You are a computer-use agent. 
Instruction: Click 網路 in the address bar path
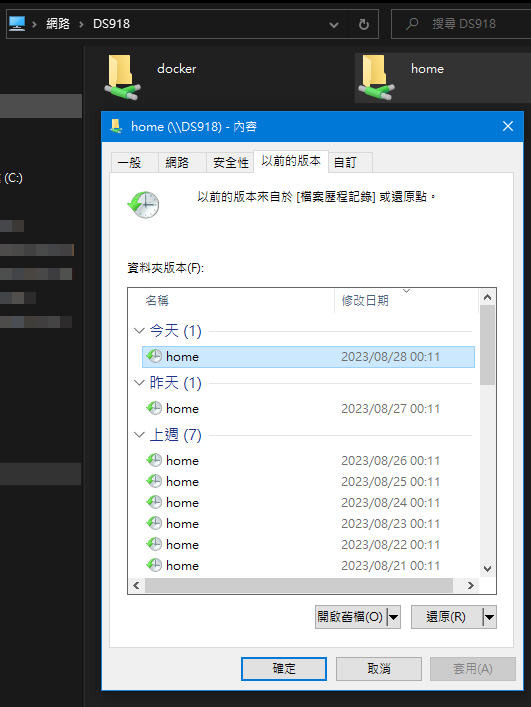(x=58, y=23)
